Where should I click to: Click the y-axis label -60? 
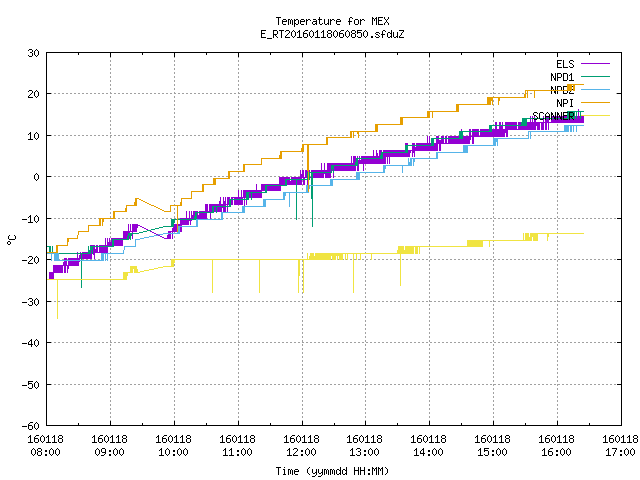pos(31,426)
